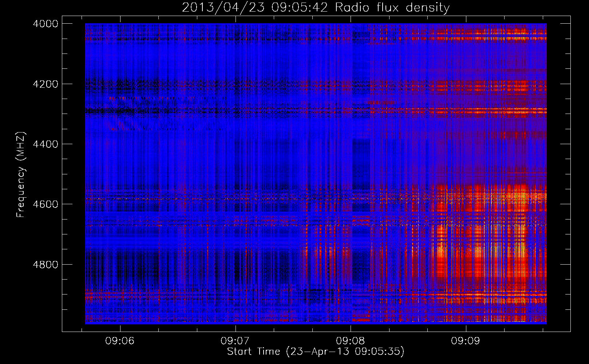Select the 4600 frequency tick label
Viewport: 589px width, 364px height.
click(x=46, y=204)
